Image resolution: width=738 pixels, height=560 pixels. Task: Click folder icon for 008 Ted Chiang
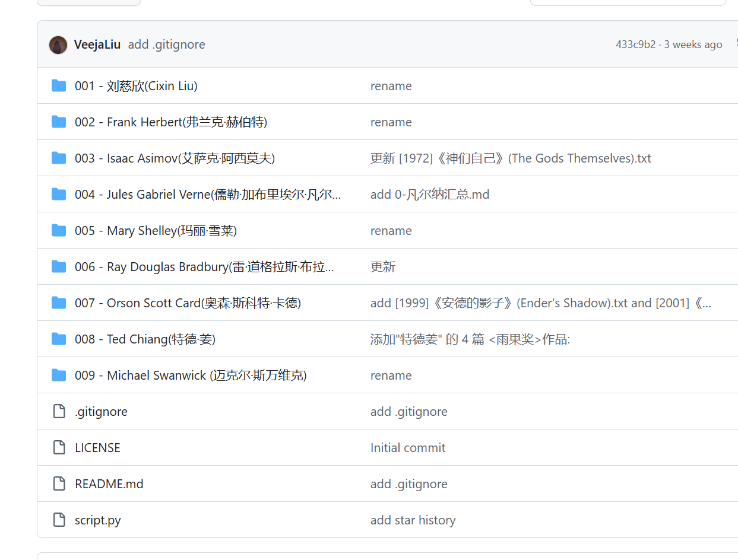click(x=59, y=339)
